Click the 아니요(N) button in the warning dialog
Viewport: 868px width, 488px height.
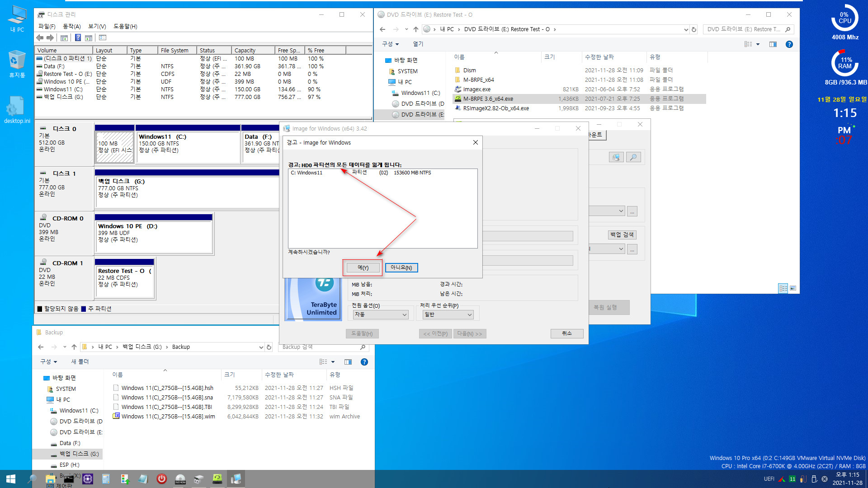coord(401,267)
